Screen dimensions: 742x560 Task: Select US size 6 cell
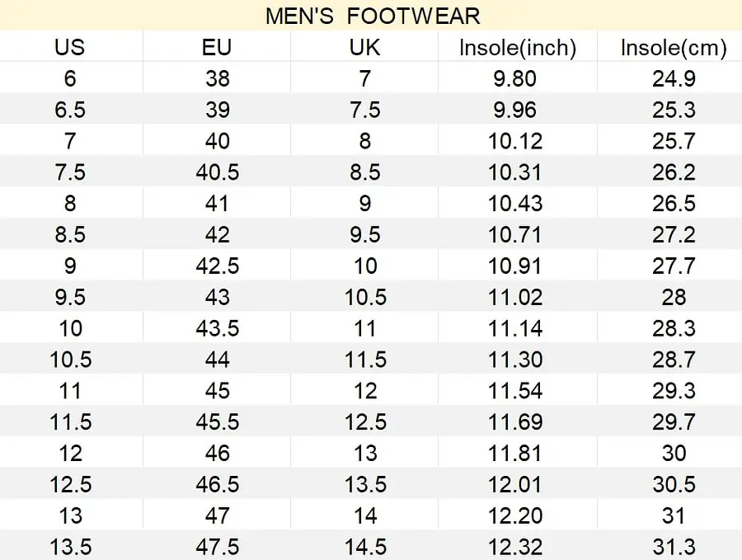(x=70, y=79)
